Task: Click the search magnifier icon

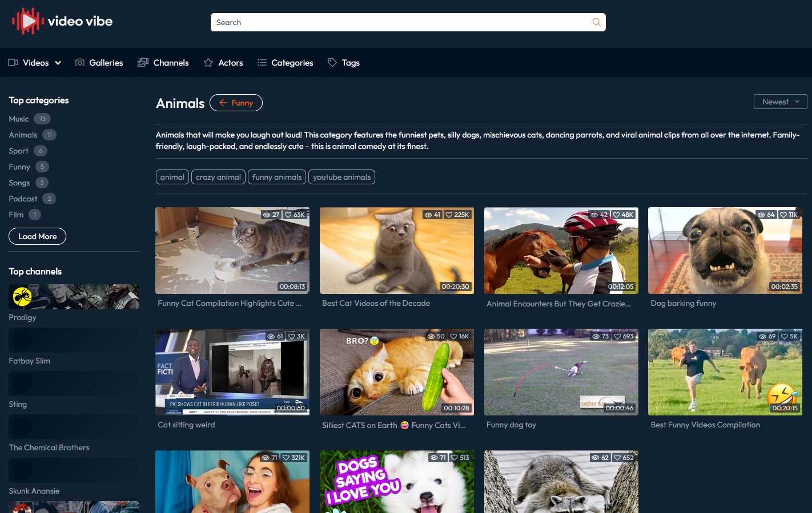Action: click(x=596, y=22)
